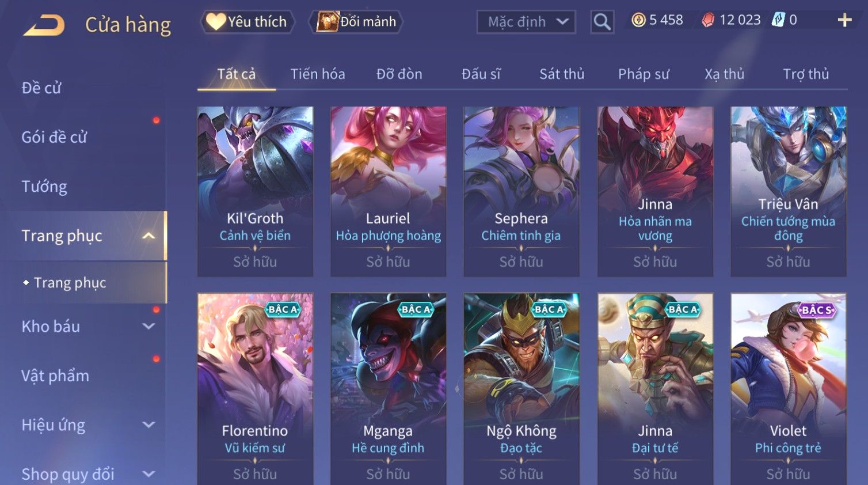868x485 pixels.
Task: Click the plus icon to add currency
Action: point(844,20)
